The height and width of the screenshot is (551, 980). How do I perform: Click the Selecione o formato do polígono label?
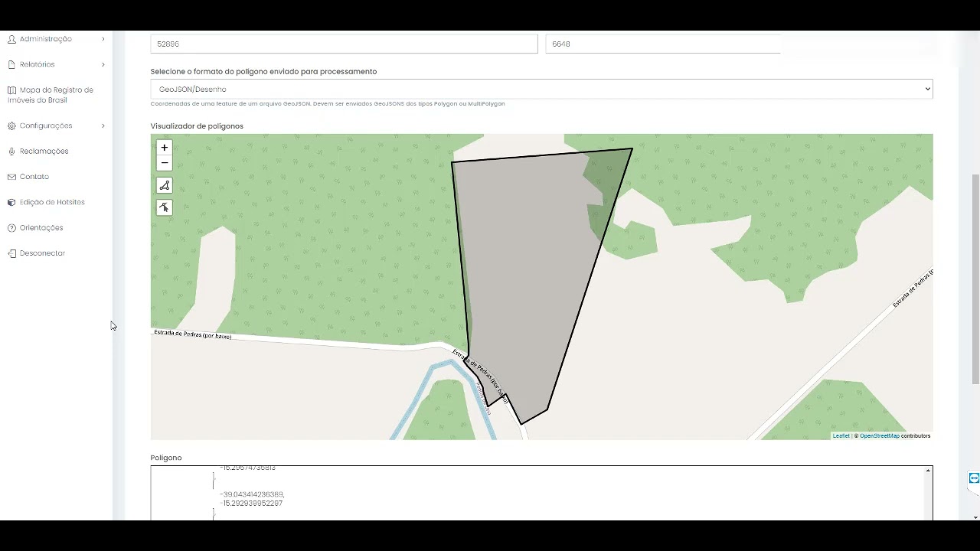click(x=263, y=72)
